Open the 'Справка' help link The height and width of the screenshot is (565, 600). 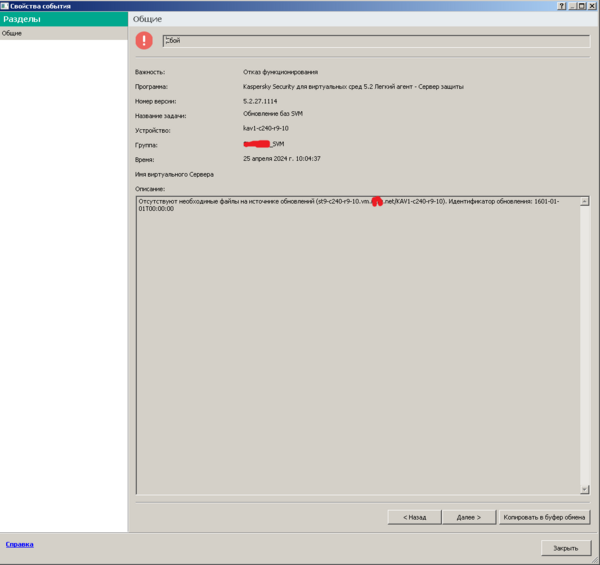(20, 544)
